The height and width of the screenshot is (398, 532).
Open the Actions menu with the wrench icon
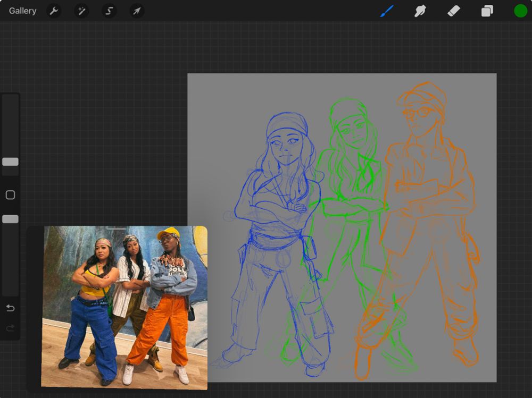click(53, 11)
